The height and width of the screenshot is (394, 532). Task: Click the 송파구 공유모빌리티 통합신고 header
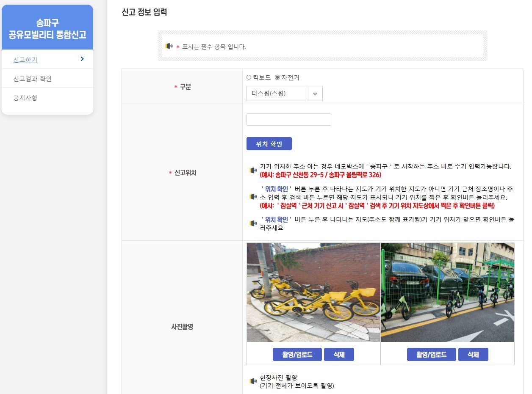[x=47, y=29]
